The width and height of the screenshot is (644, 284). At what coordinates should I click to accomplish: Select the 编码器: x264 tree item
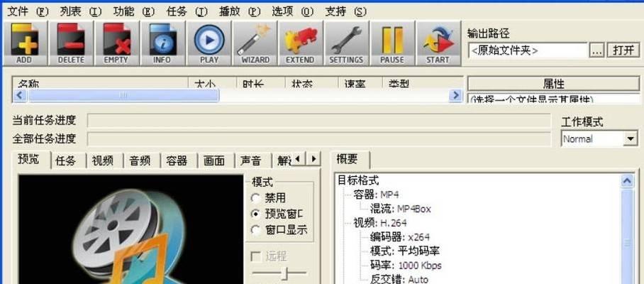click(x=399, y=237)
